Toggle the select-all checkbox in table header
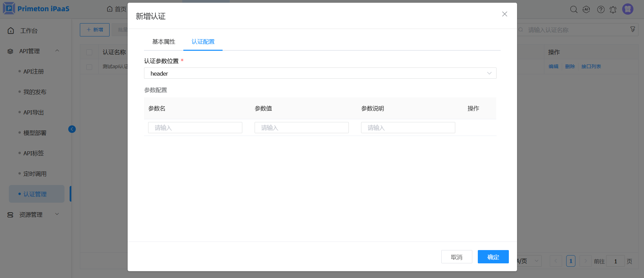The height and width of the screenshot is (278, 644). click(x=89, y=52)
